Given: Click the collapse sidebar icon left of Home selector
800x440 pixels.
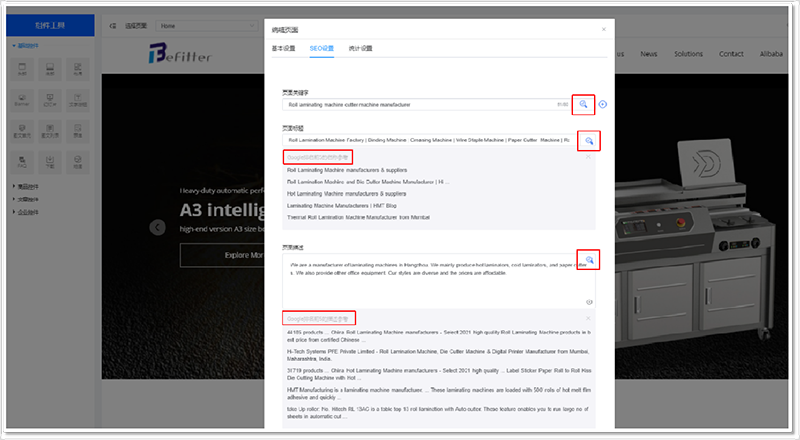Looking at the screenshot, I should (113, 26).
